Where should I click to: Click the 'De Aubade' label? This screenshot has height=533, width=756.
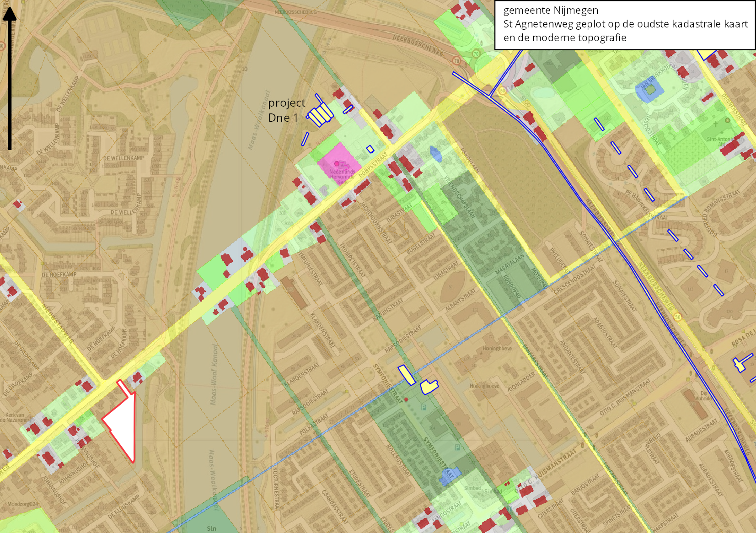[703, 396]
